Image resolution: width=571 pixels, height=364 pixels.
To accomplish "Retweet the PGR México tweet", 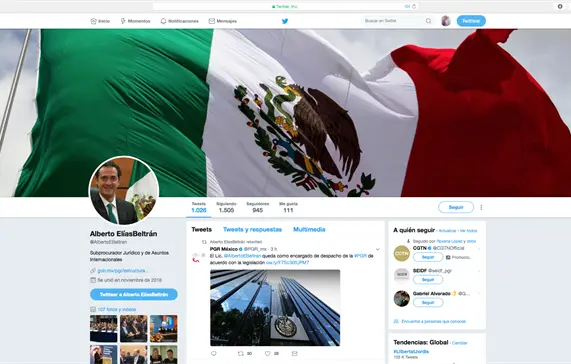I will [x=240, y=353].
